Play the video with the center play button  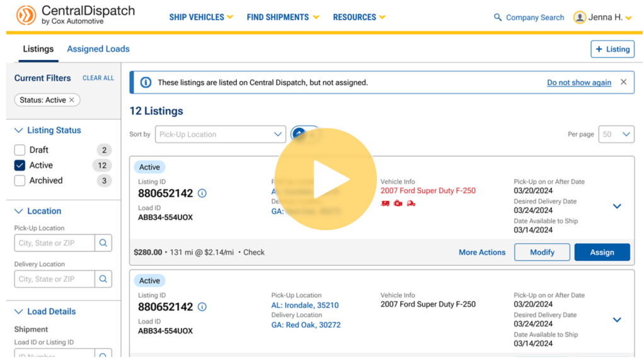[325, 180]
